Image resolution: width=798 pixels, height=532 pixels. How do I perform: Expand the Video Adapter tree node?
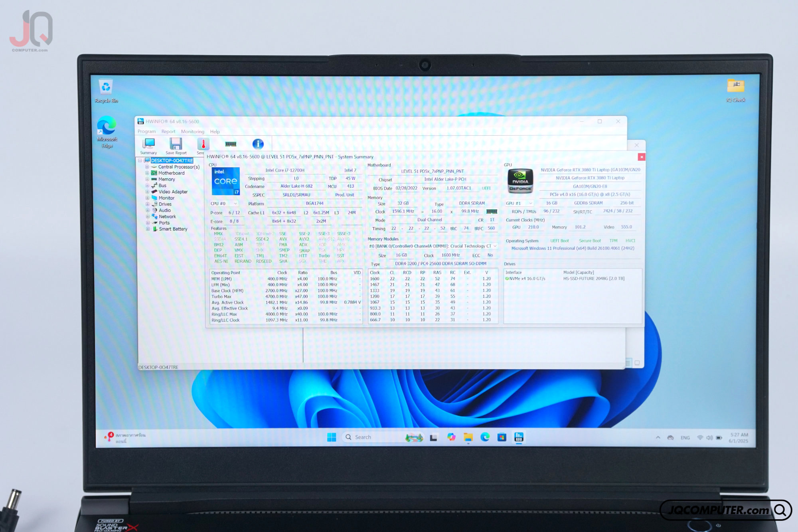coord(147,192)
